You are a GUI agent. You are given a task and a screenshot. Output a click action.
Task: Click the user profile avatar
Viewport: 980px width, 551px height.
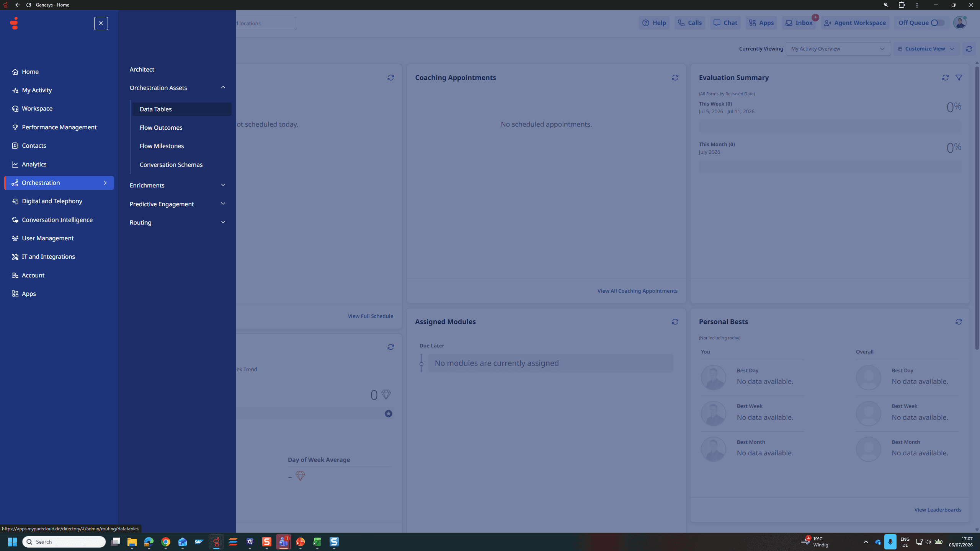tap(959, 23)
